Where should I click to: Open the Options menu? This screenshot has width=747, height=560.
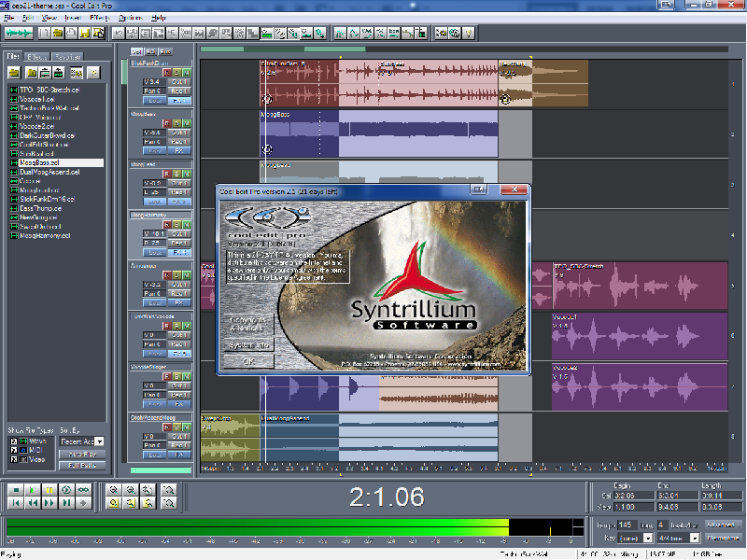[x=130, y=18]
